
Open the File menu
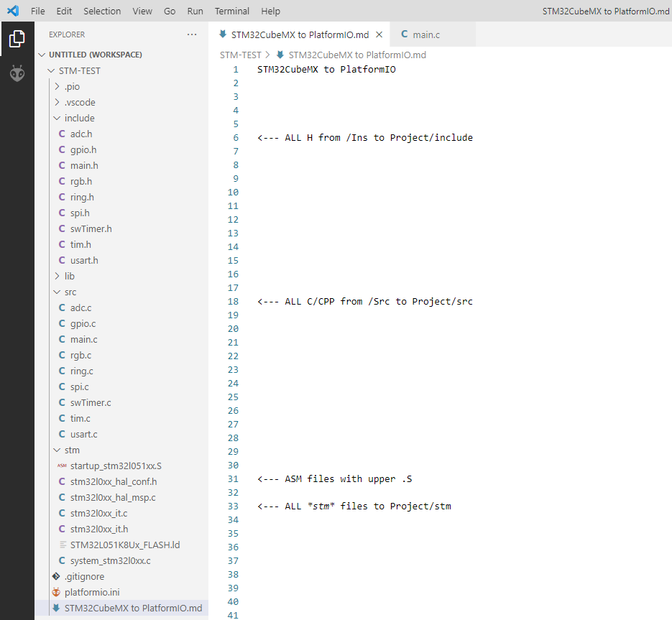point(37,11)
